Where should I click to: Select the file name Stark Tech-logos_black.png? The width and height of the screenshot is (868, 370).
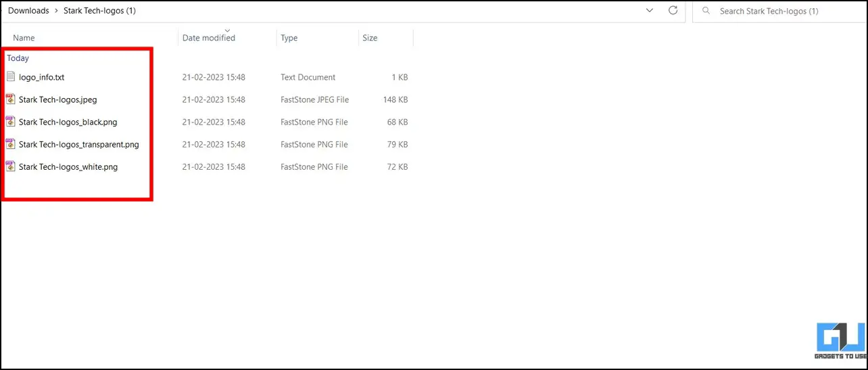click(x=68, y=122)
